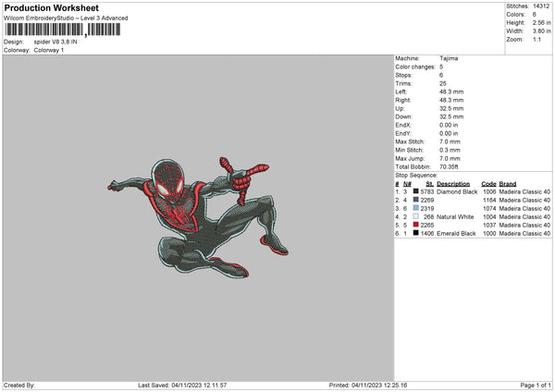Click the Total Bobbin value 70.35ft

coord(450,166)
